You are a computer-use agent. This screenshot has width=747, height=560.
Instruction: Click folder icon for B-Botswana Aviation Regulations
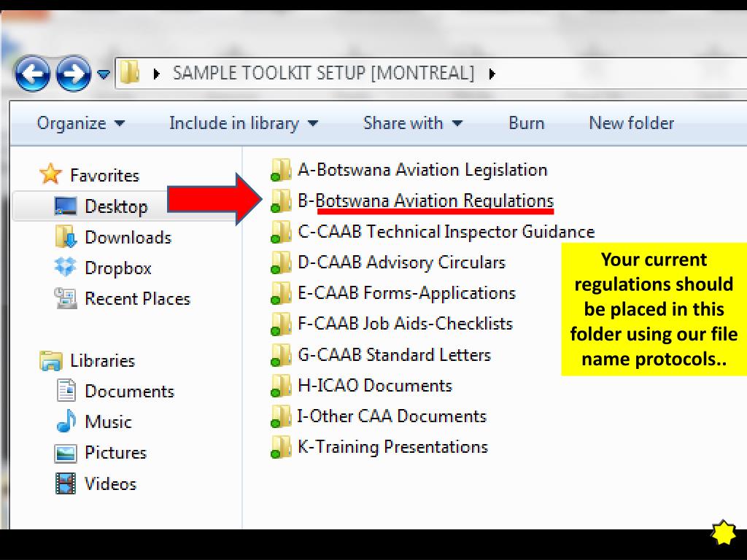281,201
